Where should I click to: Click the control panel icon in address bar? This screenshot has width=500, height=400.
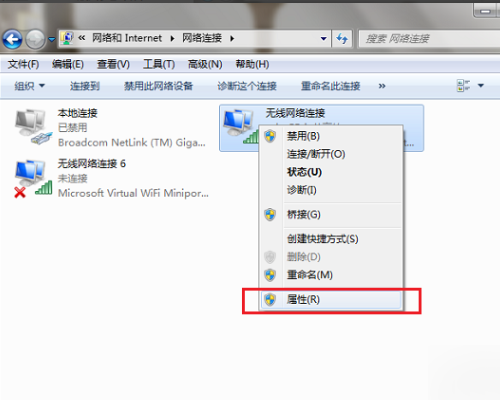(x=67, y=38)
